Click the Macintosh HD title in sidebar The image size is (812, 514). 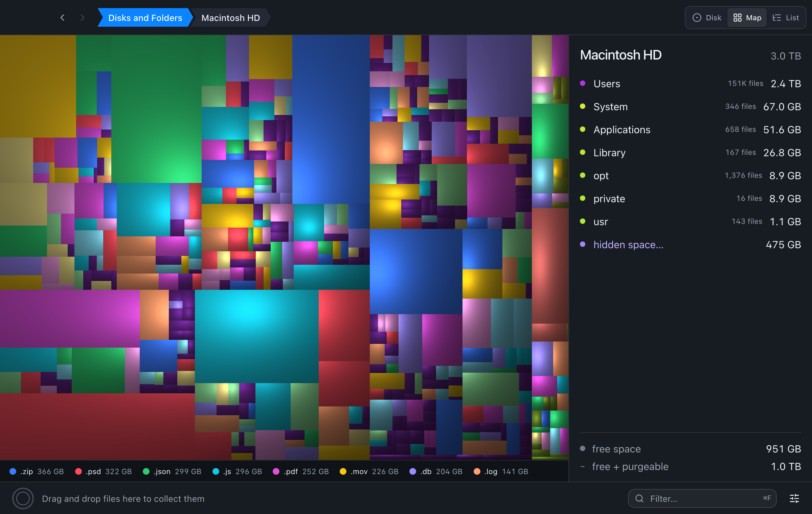tap(621, 55)
